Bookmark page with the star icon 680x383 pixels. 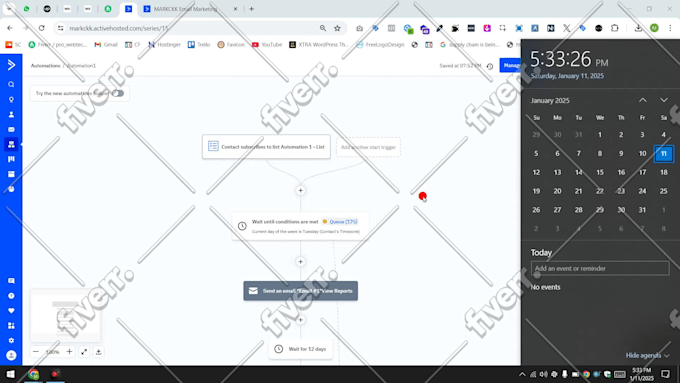point(337,28)
